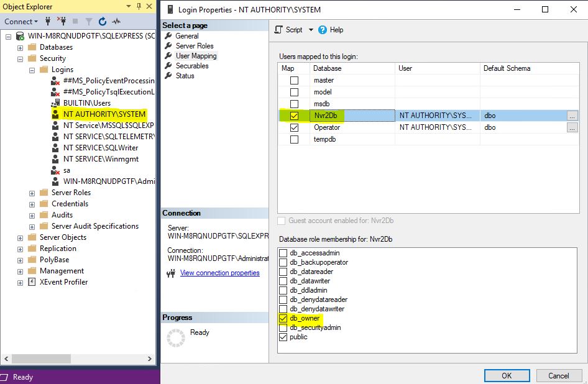Click the sa login icon

pos(55,170)
